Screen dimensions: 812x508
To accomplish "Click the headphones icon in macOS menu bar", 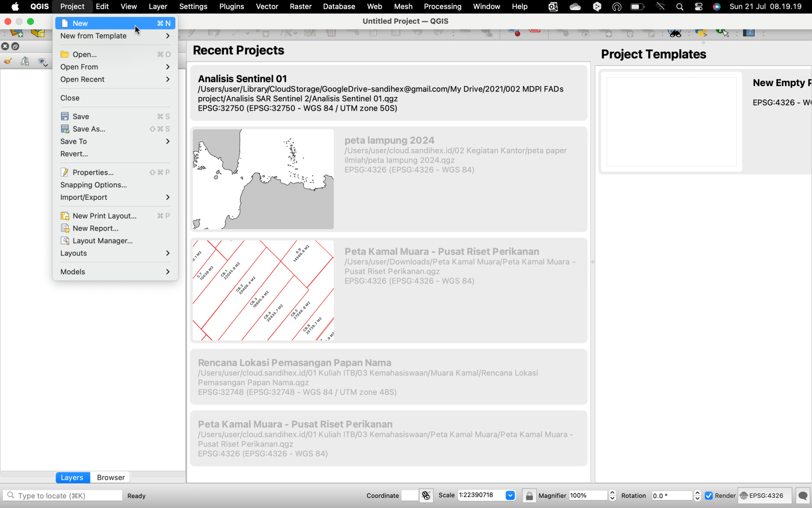I will [617, 7].
